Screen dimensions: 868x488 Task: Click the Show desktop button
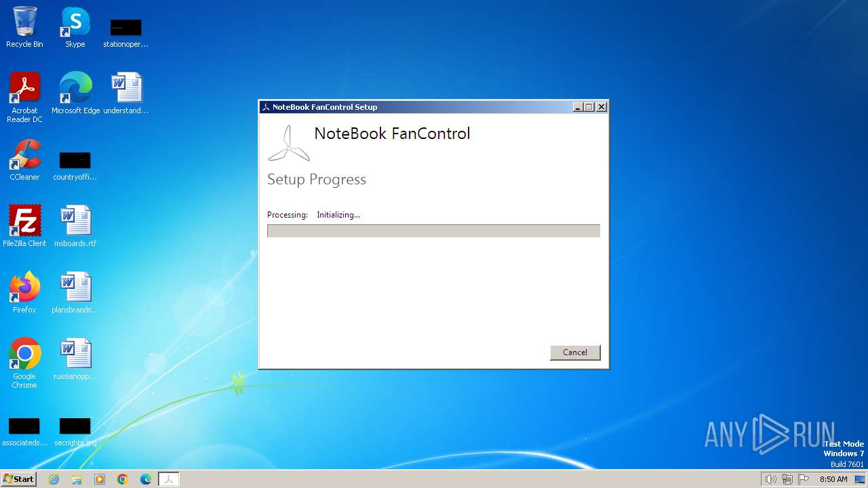click(x=861, y=479)
